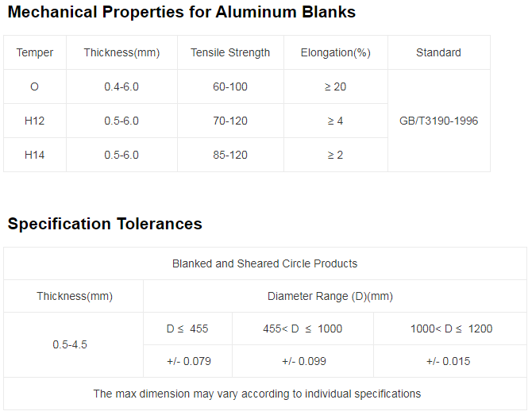Click the H12 temper row label
Viewport: 532px width, 415px height.
click(x=35, y=121)
